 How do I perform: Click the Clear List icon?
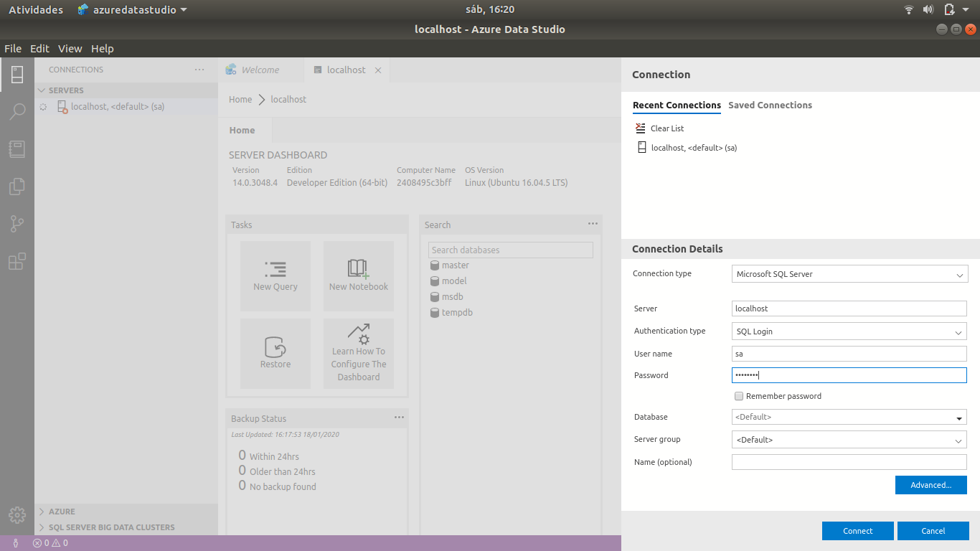click(641, 128)
